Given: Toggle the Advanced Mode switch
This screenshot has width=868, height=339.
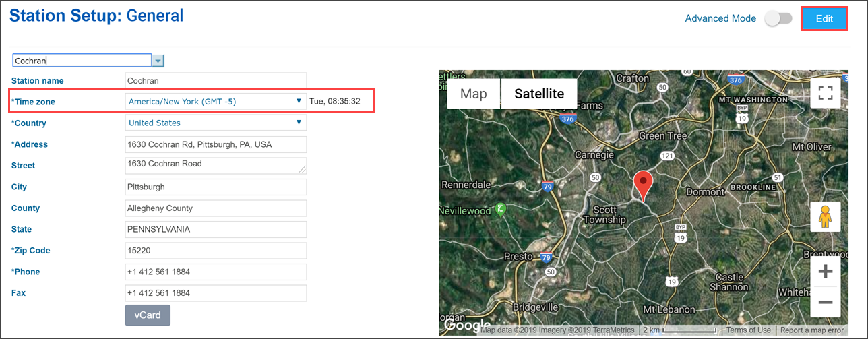Looking at the screenshot, I should click(x=778, y=19).
